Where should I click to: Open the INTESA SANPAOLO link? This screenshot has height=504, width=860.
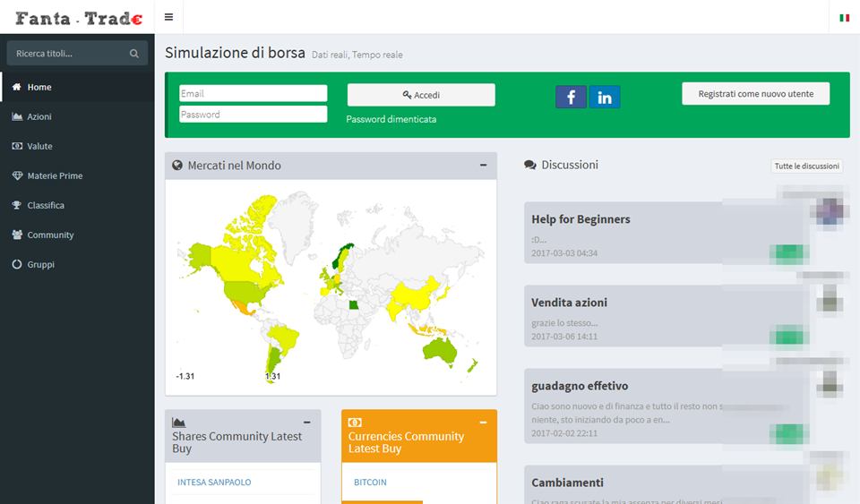coord(214,483)
